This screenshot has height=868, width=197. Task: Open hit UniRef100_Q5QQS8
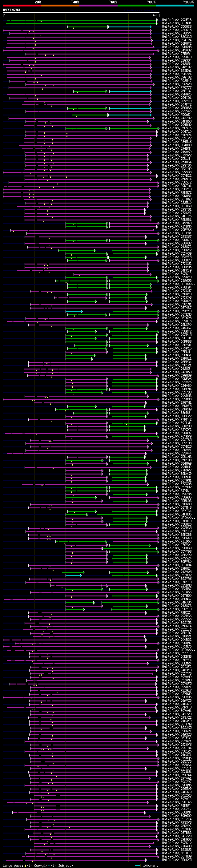coord(177,108)
